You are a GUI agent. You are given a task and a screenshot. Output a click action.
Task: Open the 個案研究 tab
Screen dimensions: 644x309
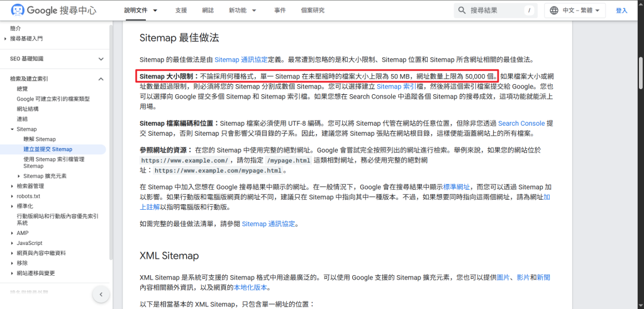[x=313, y=10]
